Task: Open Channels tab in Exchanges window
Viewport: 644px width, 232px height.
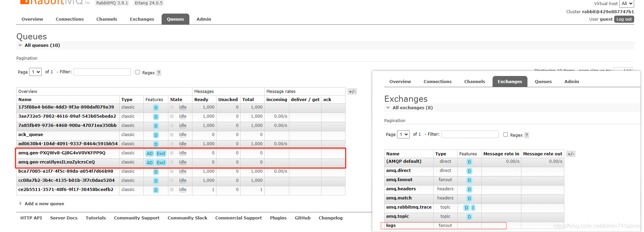Action: coord(474,82)
